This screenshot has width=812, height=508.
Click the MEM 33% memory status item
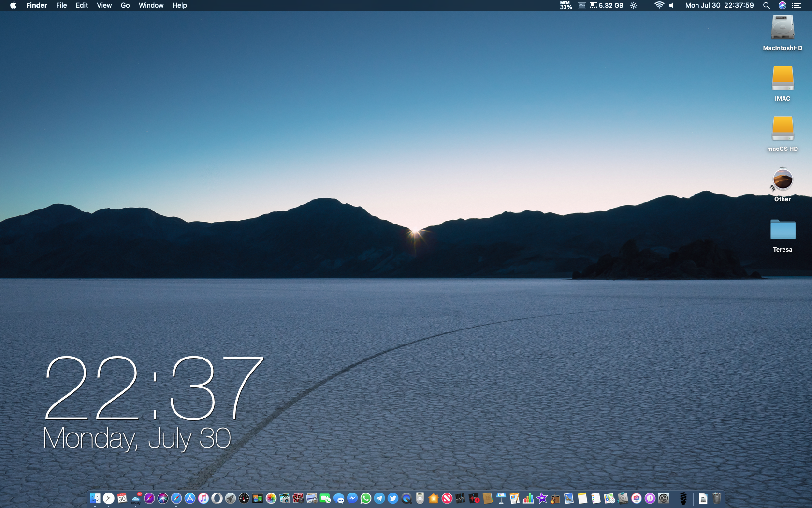pos(565,5)
